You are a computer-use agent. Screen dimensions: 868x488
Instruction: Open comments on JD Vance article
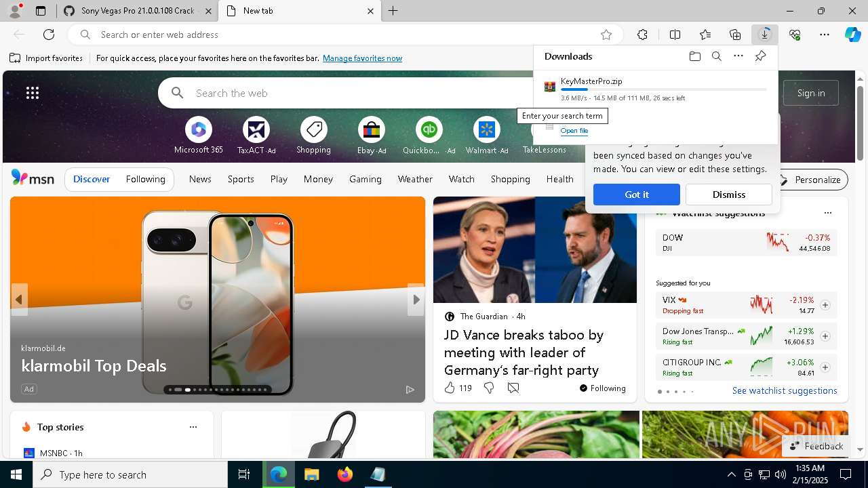click(x=513, y=388)
